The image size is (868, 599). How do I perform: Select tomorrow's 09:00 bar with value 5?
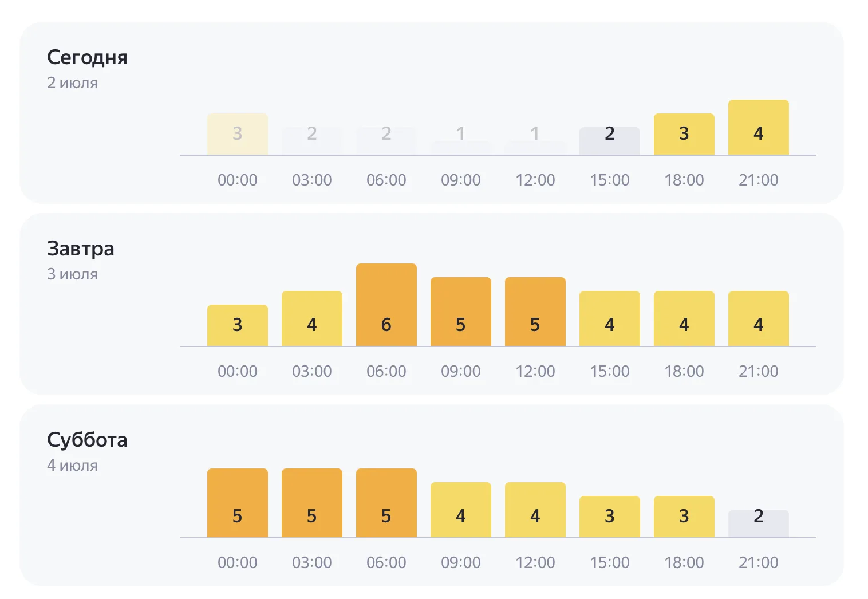(460, 312)
